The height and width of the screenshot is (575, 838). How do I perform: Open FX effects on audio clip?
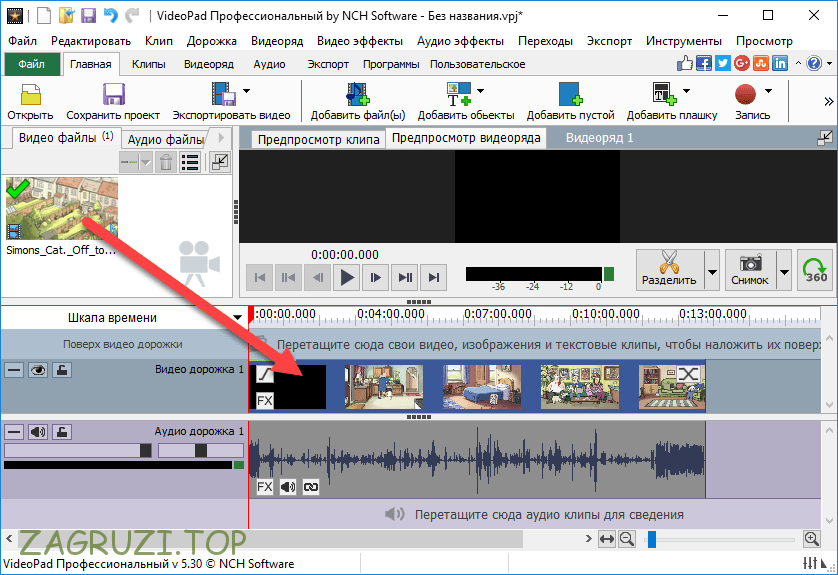click(265, 487)
